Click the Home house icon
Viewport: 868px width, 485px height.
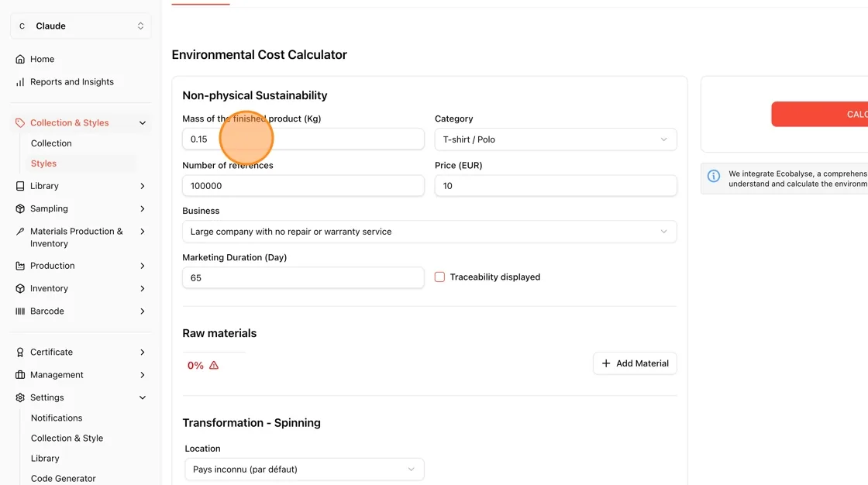click(x=20, y=59)
